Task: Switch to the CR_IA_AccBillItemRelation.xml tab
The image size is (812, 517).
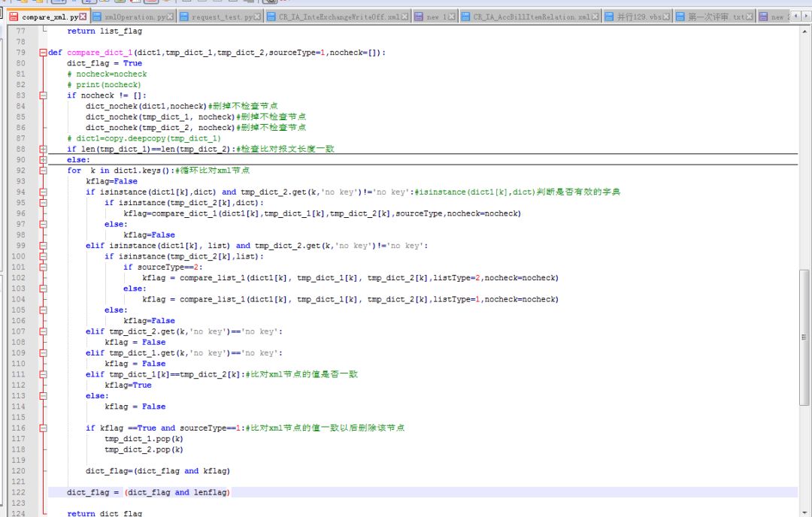Action: coord(530,17)
